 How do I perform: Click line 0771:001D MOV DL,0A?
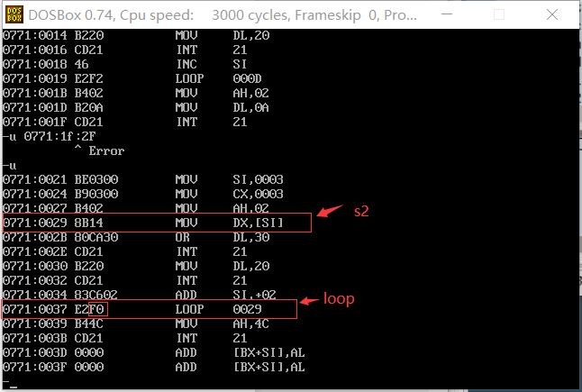136,107
